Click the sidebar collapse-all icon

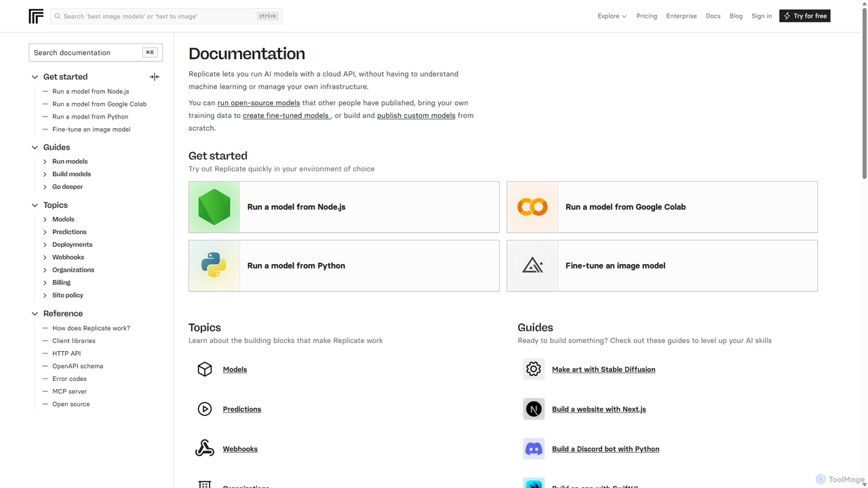pyautogui.click(x=155, y=77)
